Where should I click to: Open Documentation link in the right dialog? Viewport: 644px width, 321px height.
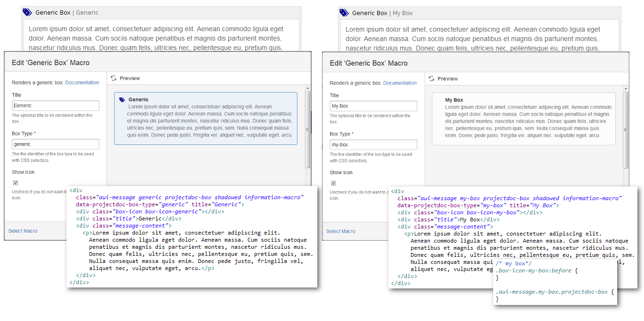[400, 83]
